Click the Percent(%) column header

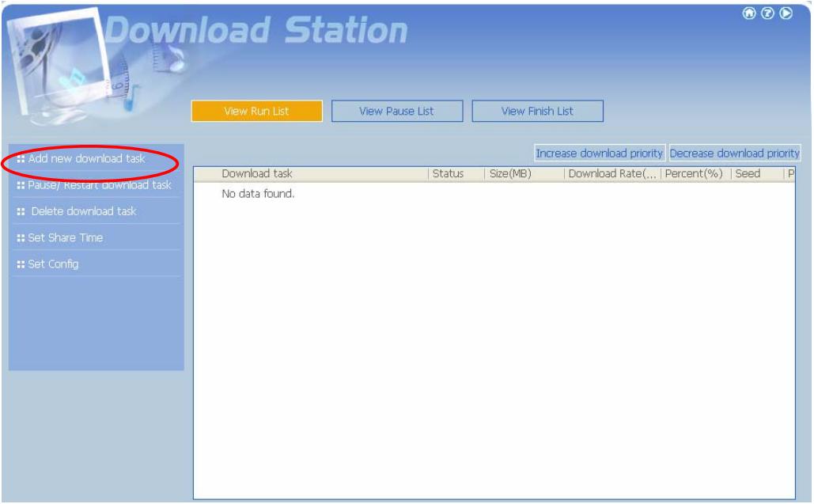(695, 174)
